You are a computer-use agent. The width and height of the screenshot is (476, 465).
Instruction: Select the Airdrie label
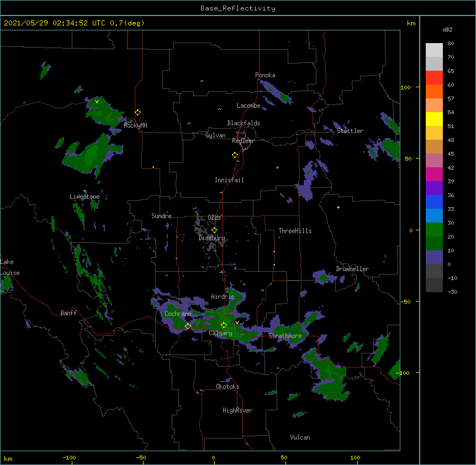click(x=223, y=297)
